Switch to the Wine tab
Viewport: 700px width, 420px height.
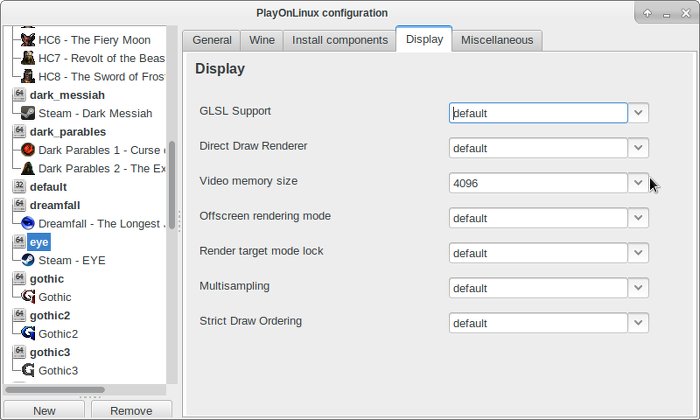(262, 41)
